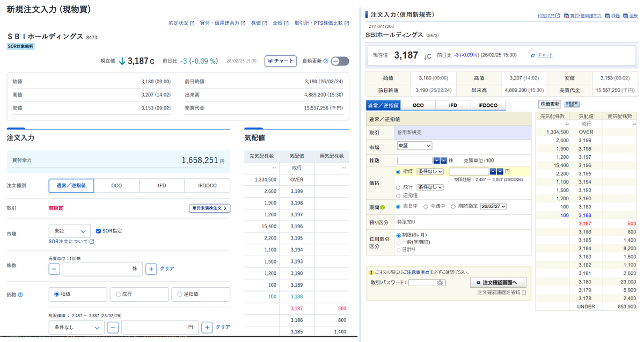Click 全板 link in left header
This screenshot has height=342, width=644.
[x=277, y=23]
